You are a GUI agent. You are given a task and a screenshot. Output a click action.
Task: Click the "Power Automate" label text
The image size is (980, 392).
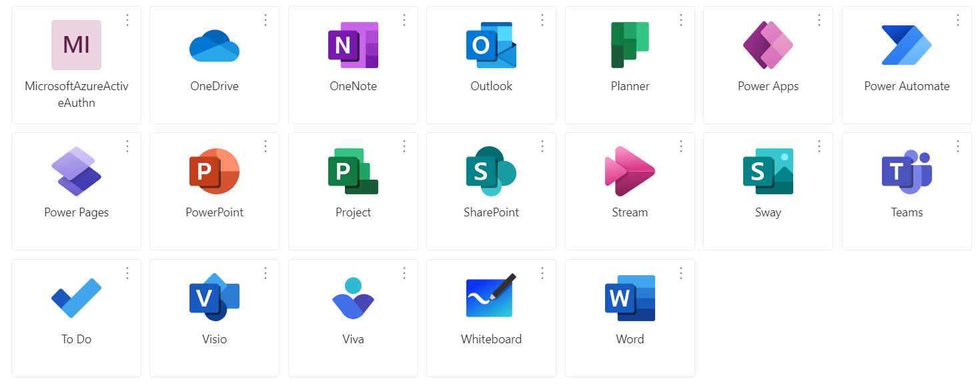(907, 86)
